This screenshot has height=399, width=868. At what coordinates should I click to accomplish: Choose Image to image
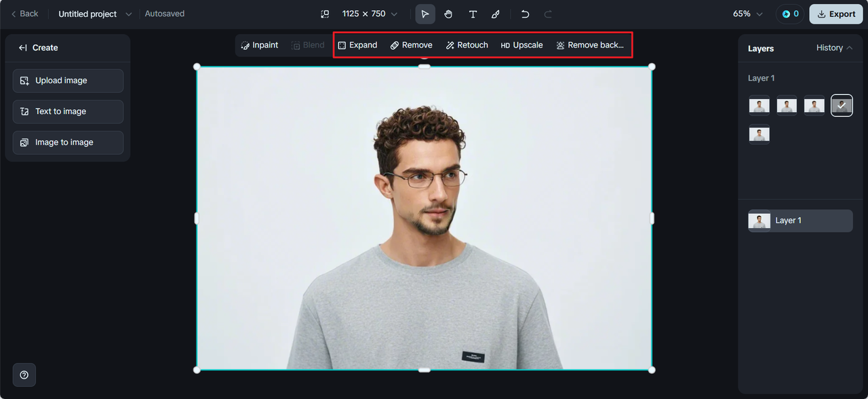(x=68, y=142)
